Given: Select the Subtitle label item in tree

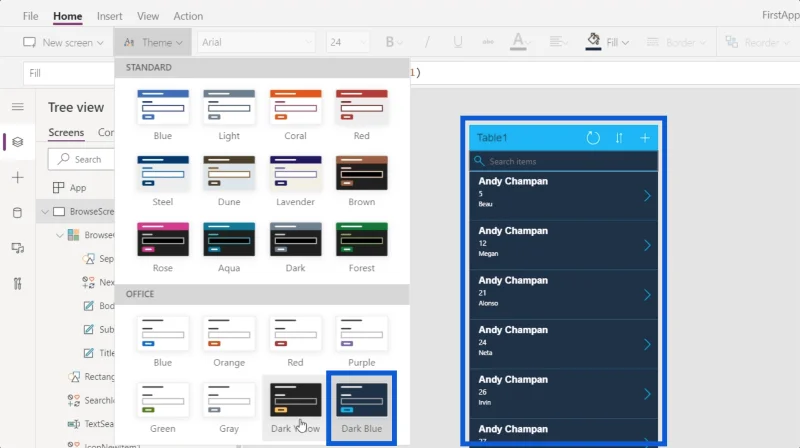Looking at the screenshot, I should coord(99,329).
